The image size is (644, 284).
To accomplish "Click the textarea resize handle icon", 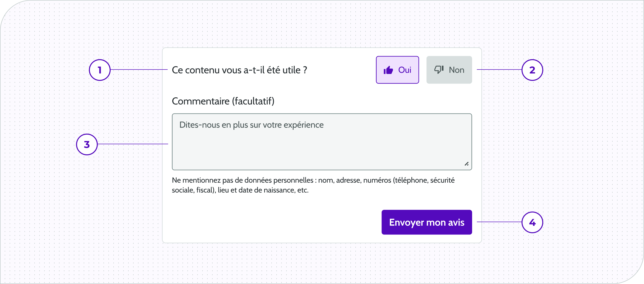I will click(466, 164).
